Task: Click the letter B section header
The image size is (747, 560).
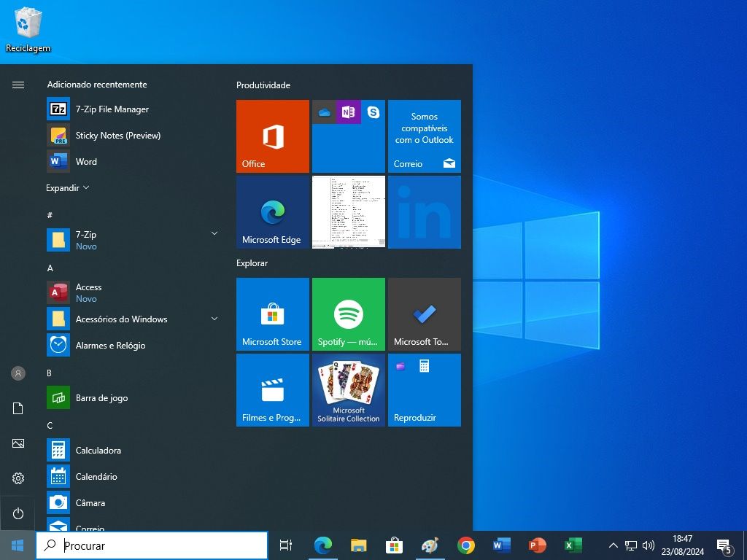Action: [x=49, y=373]
